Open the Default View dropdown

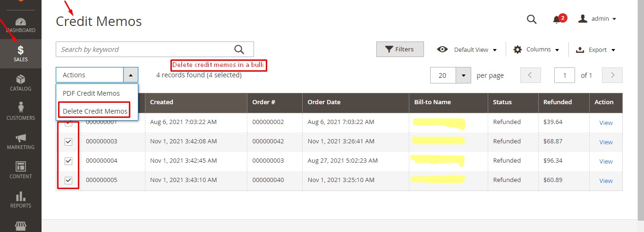coord(467,50)
